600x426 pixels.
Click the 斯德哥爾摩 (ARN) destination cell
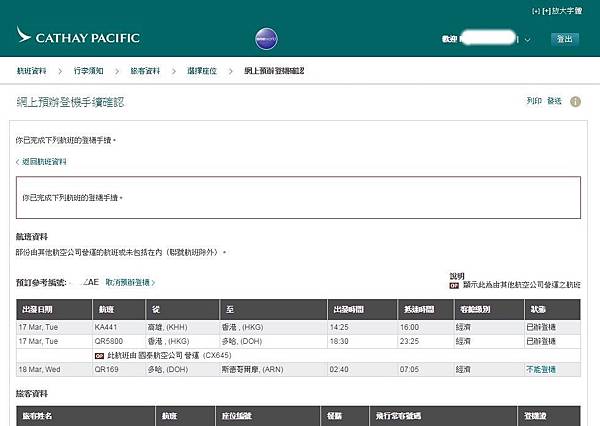(x=273, y=369)
